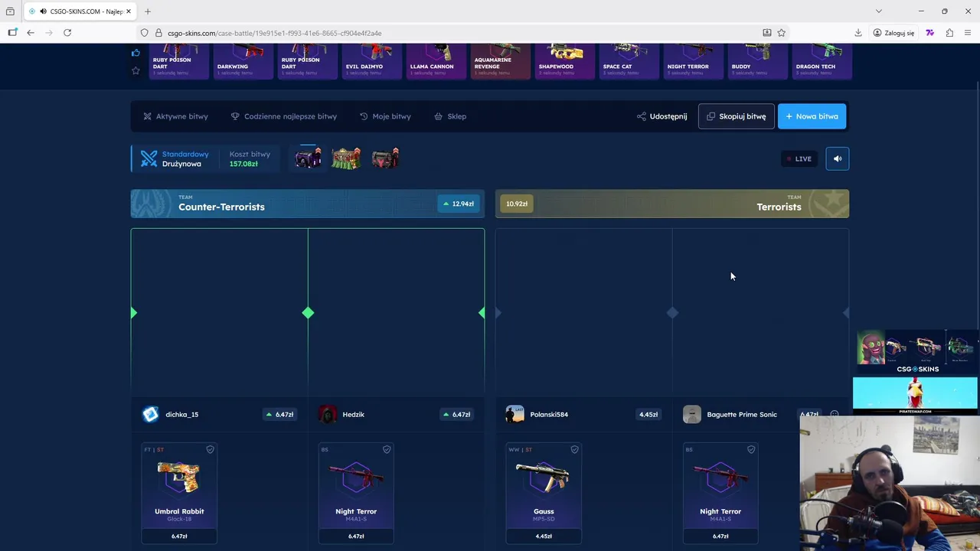Click the crossed swords Standardowy icon
This screenshot has width=980, height=551.
click(x=149, y=158)
